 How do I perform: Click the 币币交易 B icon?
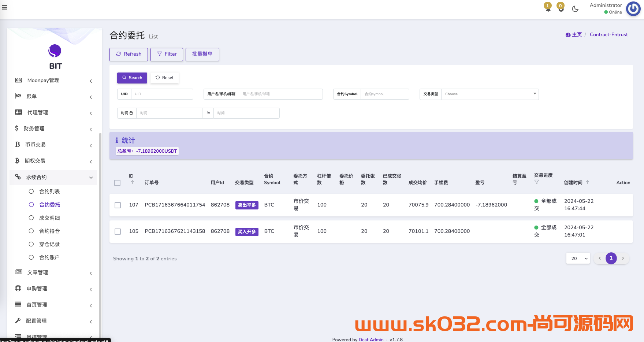pos(17,144)
